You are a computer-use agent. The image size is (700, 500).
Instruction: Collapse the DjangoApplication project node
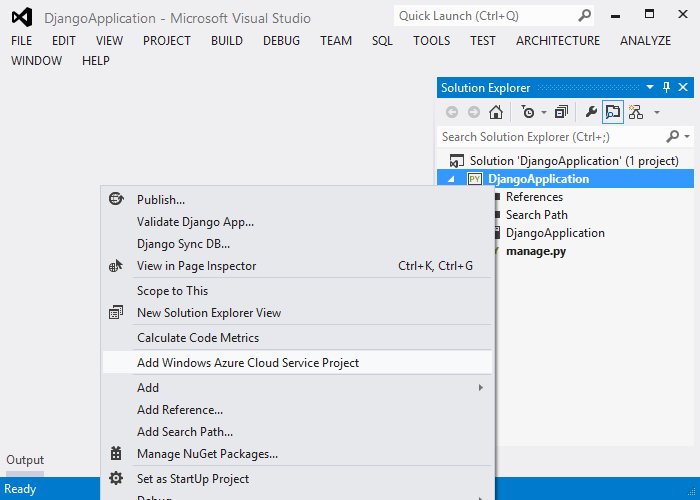[451, 179]
